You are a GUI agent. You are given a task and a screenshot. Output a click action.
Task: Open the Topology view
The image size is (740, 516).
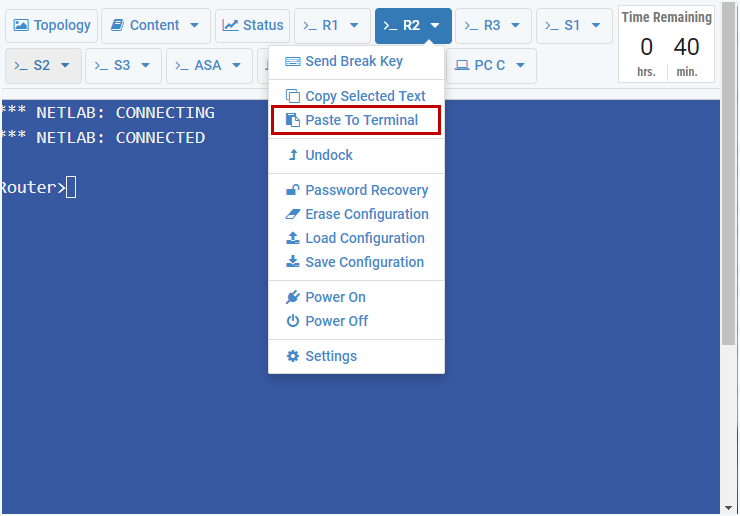[x=52, y=26]
